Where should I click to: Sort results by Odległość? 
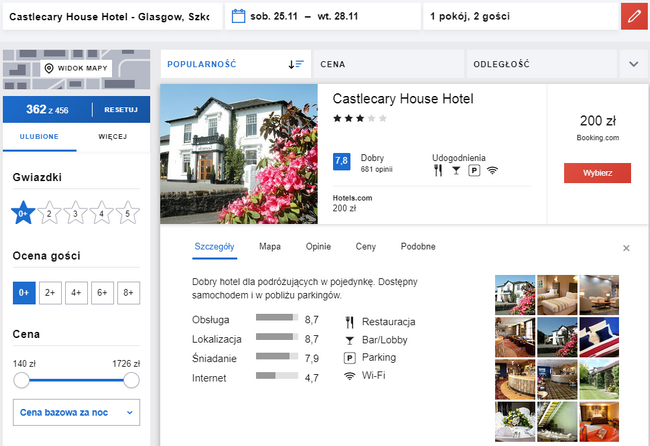542,64
